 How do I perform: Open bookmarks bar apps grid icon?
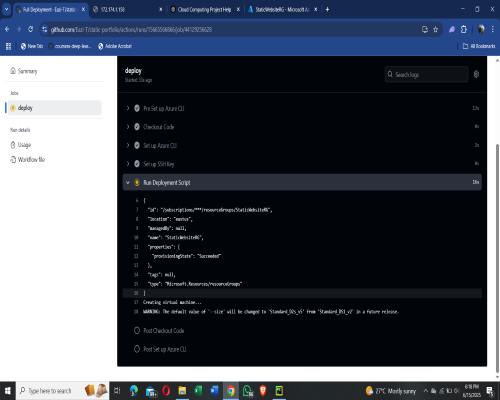point(8,46)
